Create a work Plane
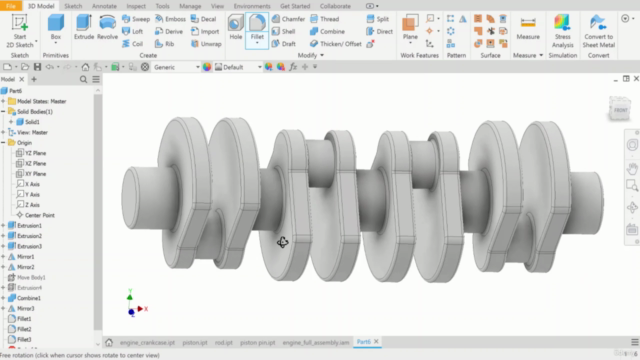The height and width of the screenshot is (360, 640). 410,29
